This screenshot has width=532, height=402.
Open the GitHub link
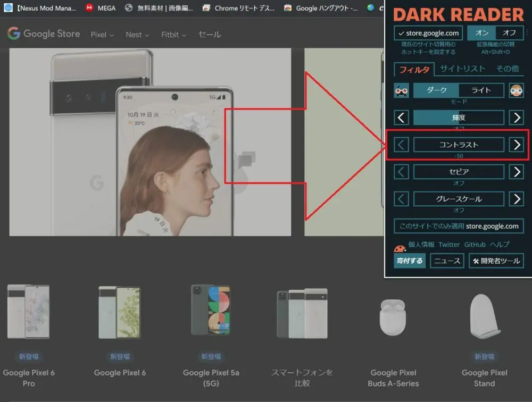pos(475,245)
